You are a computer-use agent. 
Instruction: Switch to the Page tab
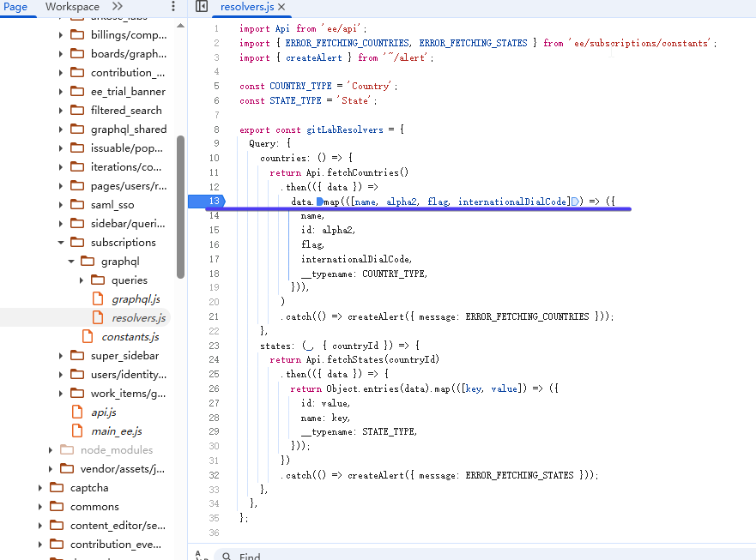click(15, 7)
